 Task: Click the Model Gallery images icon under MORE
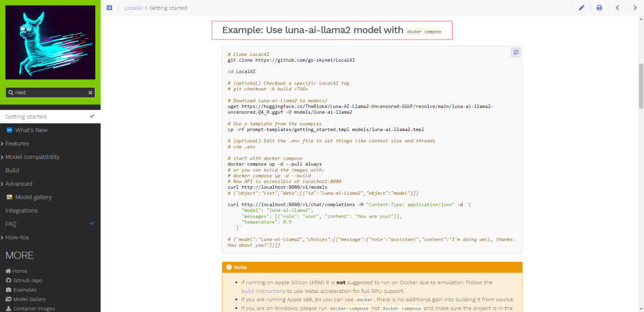pos(8,299)
